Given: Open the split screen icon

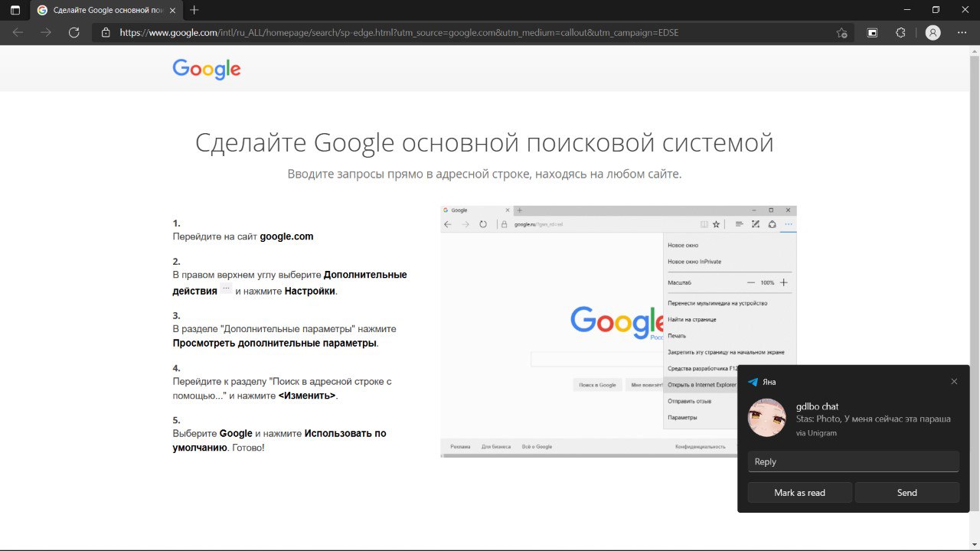Looking at the screenshot, I should (x=872, y=33).
